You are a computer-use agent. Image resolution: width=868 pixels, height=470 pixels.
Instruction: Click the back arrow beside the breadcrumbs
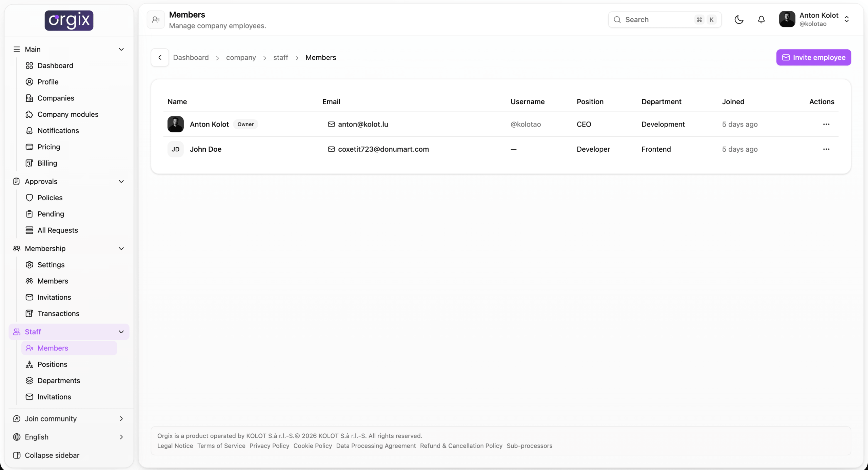[x=160, y=57]
